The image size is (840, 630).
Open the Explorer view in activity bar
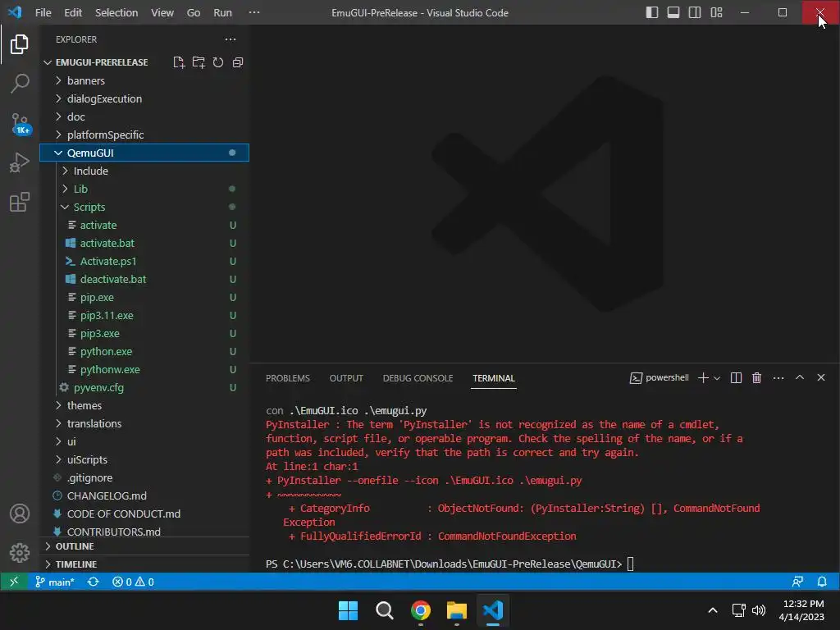[20, 44]
